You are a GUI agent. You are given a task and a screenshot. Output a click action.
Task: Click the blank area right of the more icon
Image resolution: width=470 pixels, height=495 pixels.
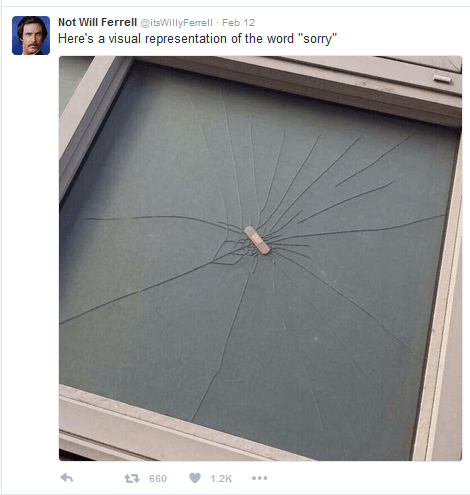tap(367, 478)
